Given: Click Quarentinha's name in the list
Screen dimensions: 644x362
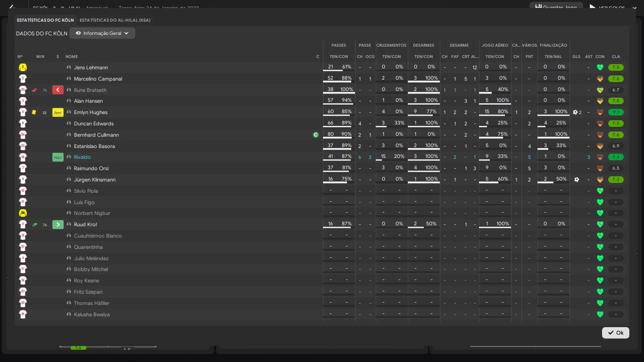Looking at the screenshot, I should [88, 247].
